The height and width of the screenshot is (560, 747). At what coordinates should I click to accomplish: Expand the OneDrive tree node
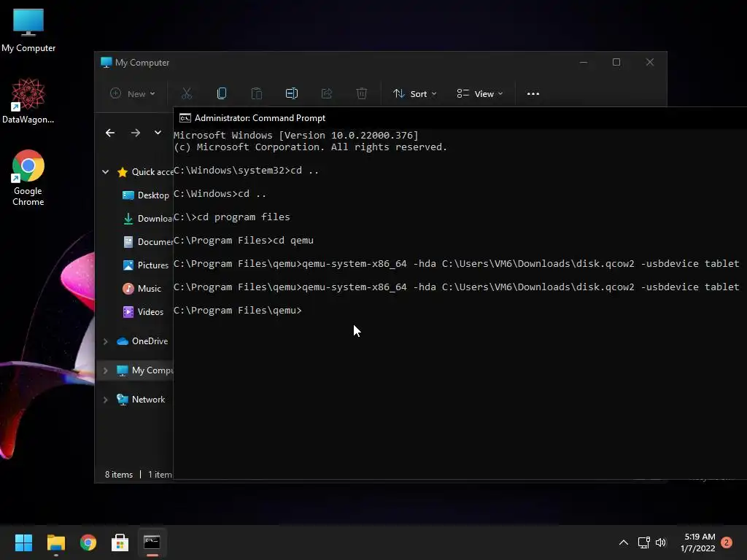point(105,341)
